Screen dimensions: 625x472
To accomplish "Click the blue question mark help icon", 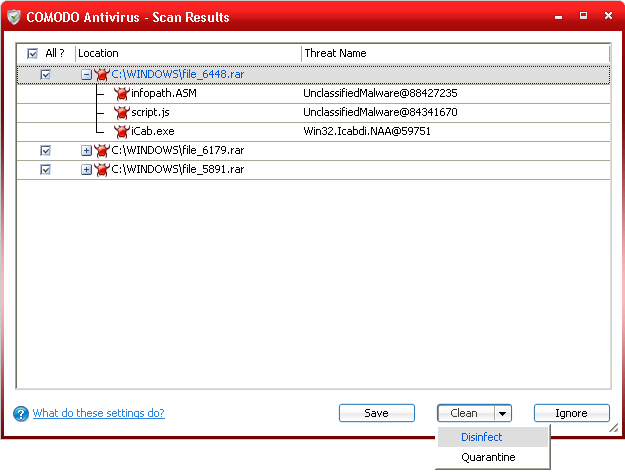I will coord(21,413).
